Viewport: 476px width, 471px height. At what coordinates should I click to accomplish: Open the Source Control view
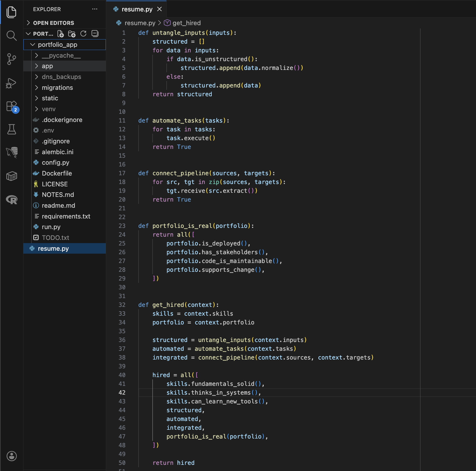(11, 59)
